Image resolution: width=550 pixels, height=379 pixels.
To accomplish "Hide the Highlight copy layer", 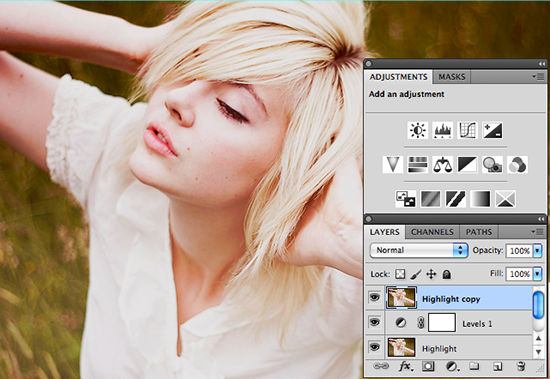I will tap(374, 298).
